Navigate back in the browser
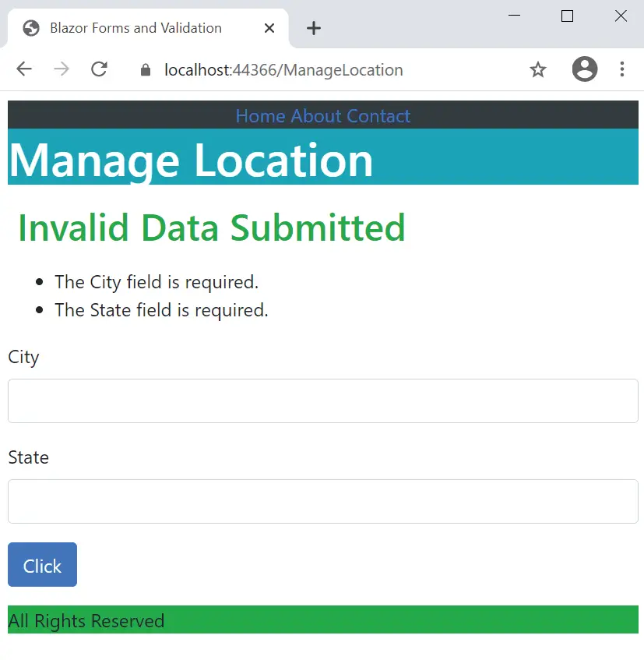Viewport: 644px width, 660px height. (x=23, y=69)
